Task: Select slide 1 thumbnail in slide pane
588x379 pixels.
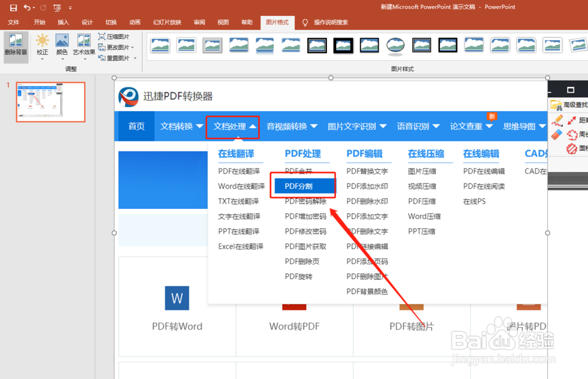Action: point(51,102)
